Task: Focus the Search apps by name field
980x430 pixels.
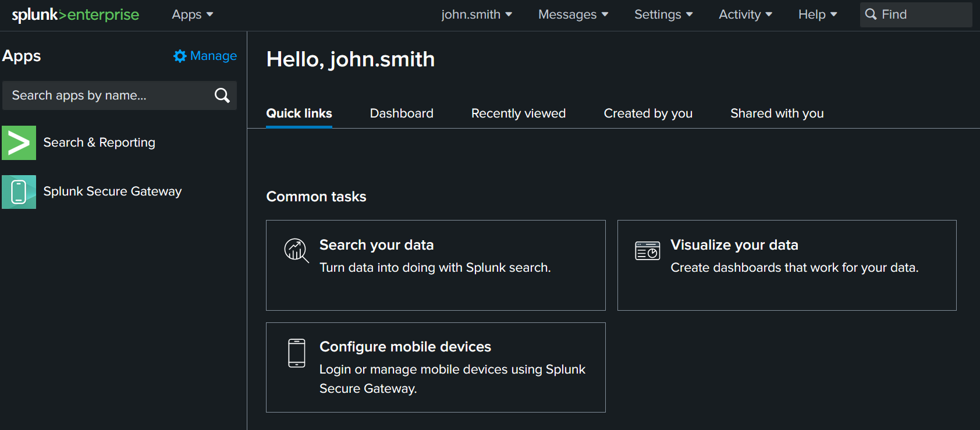Action: (108, 95)
